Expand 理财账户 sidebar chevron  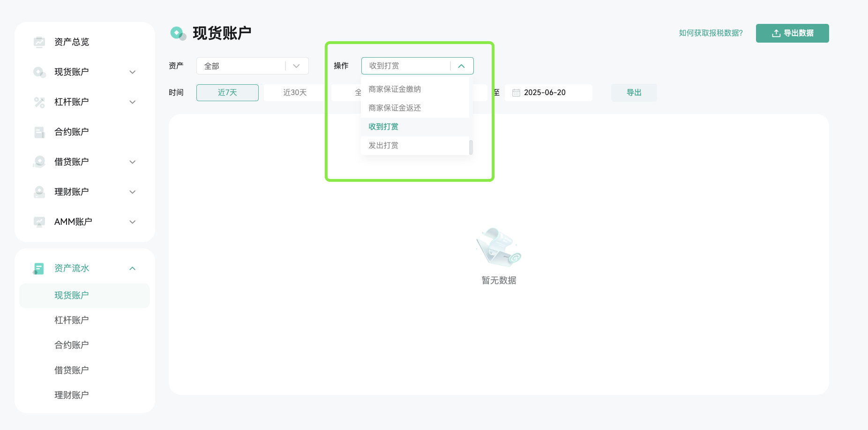coord(133,192)
